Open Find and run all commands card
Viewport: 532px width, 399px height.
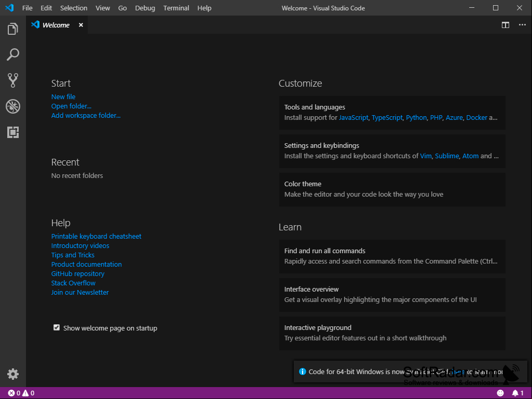[x=392, y=256]
